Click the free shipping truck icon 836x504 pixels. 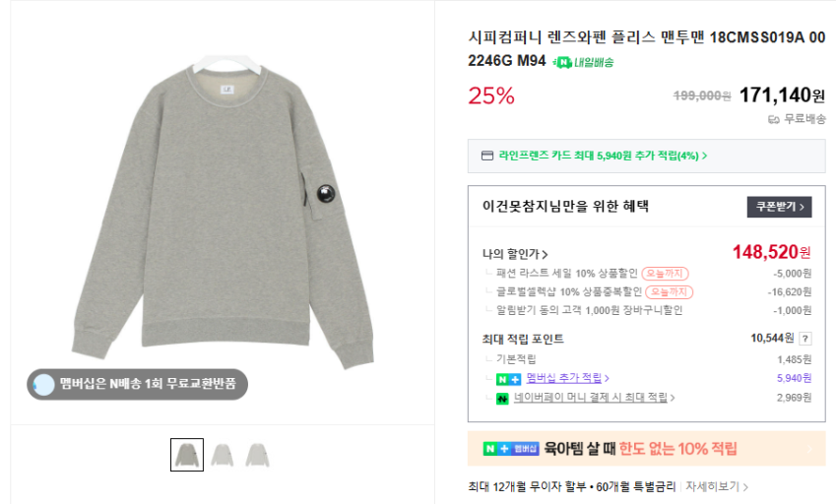[x=773, y=119]
